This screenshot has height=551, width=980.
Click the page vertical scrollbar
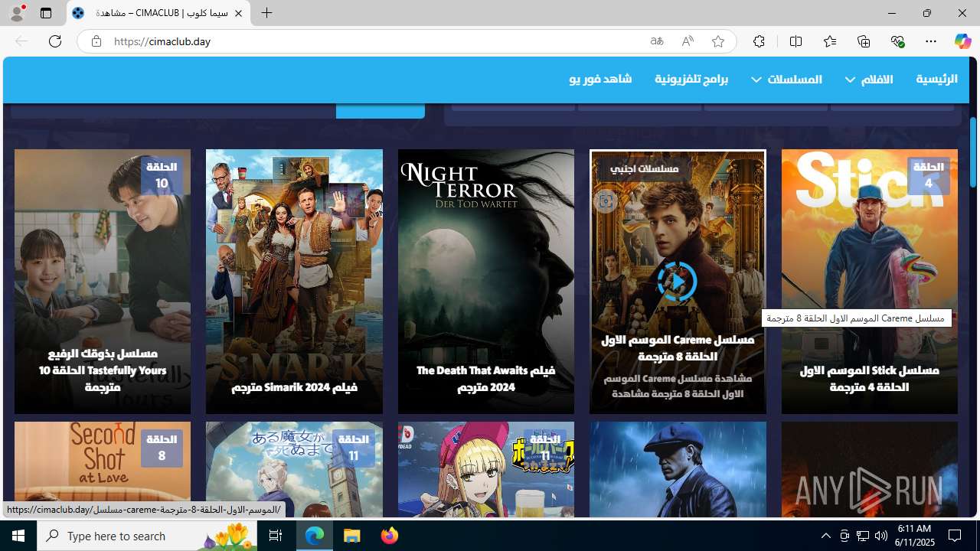pyautogui.click(x=973, y=152)
